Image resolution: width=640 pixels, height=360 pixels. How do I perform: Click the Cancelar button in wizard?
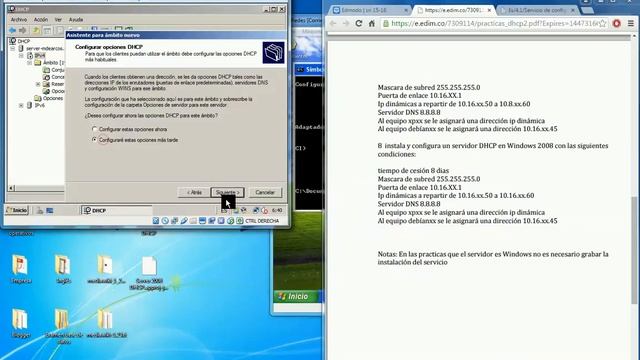coord(265,192)
